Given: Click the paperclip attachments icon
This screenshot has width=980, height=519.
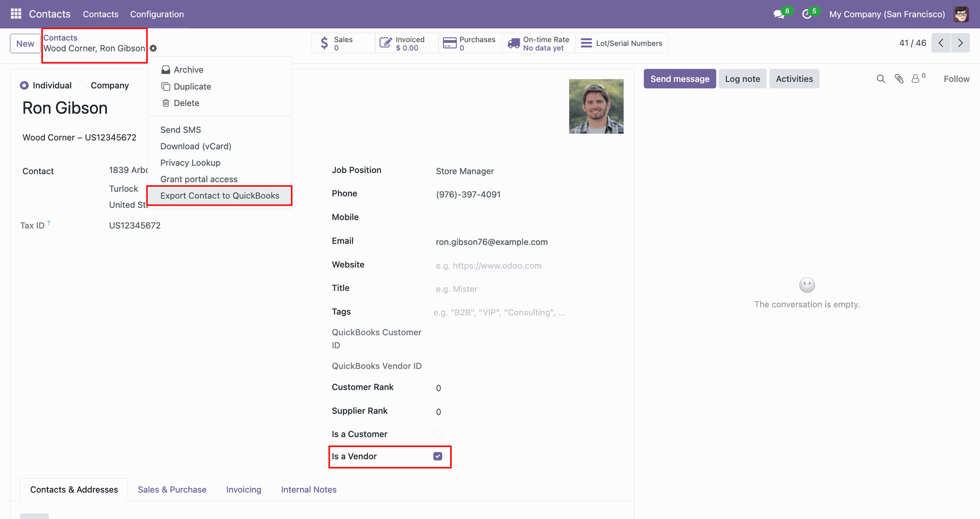Looking at the screenshot, I should coord(899,79).
